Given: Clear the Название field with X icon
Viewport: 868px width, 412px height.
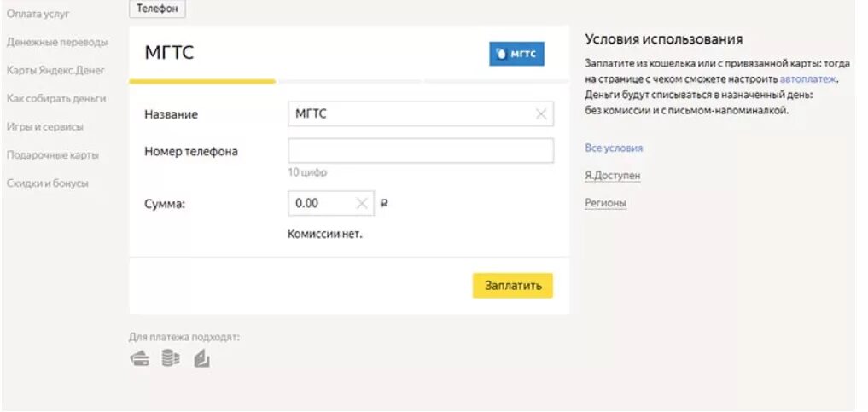Looking at the screenshot, I should pyautogui.click(x=541, y=114).
